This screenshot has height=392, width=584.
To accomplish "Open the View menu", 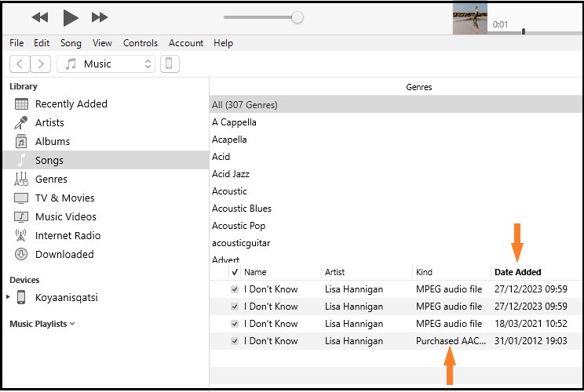I will tap(102, 43).
